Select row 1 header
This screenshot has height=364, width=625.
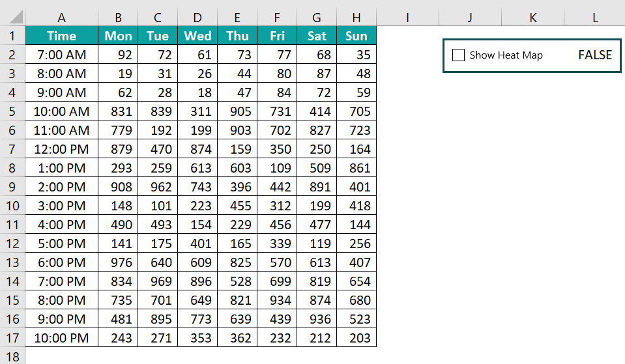pos(12,36)
